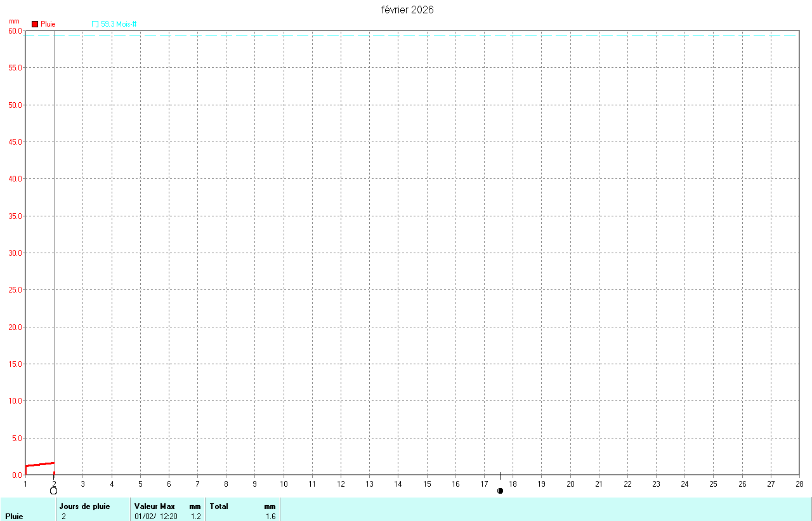Screen dimensions: 812x521
Task: Click the 60.0 label on y-axis
Action: [x=15, y=31]
